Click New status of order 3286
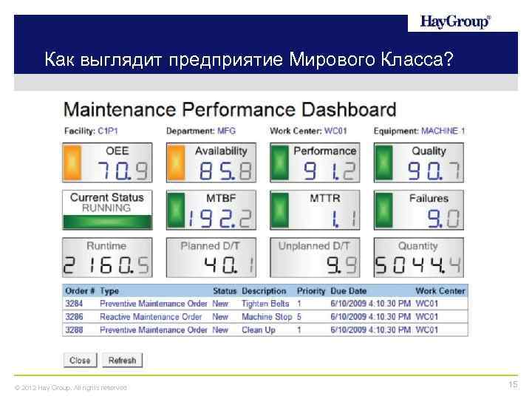The width and height of the screenshot is (532, 399). click(220, 317)
